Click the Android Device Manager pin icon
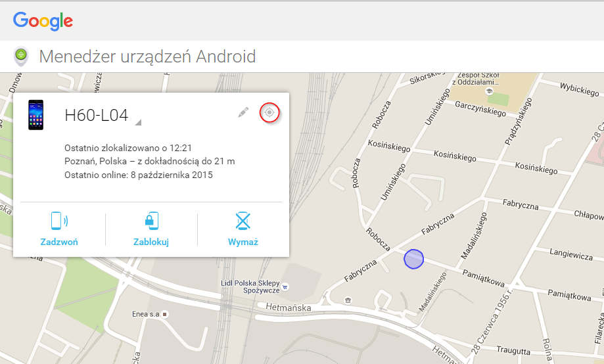 [21, 57]
